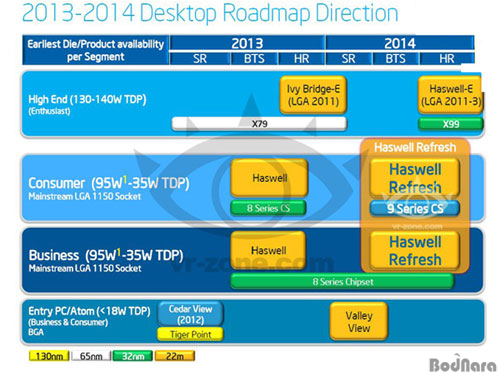Click Haswell Refresh box in Business row
This screenshot has height=375, width=500.
click(x=415, y=251)
